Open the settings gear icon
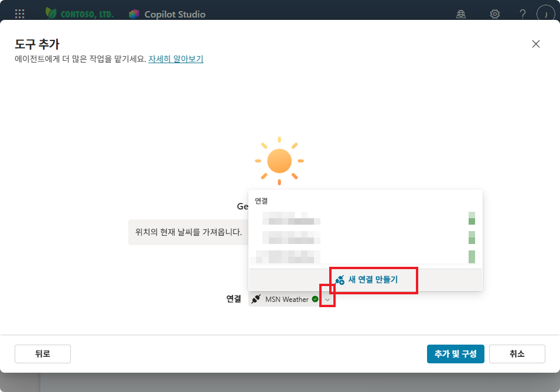Viewport: 560px width, 392px height. coord(494,14)
